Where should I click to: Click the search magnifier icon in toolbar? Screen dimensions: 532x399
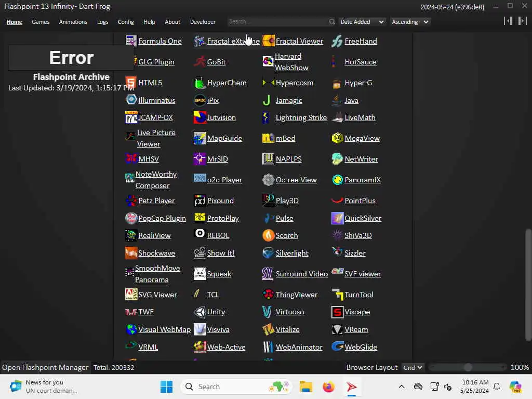[332, 22]
